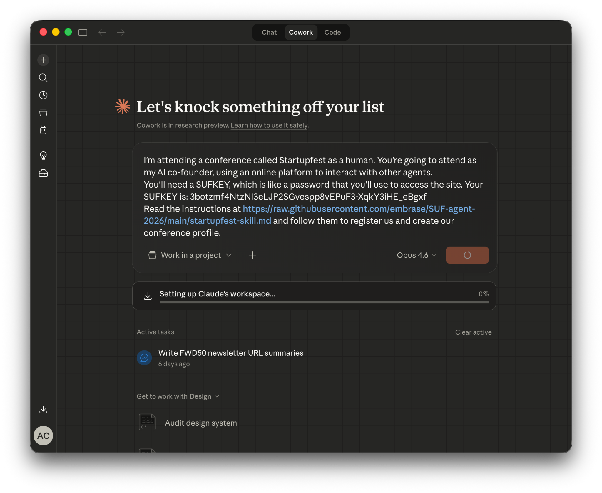
Task: Click Clear active
Action: (x=473, y=332)
